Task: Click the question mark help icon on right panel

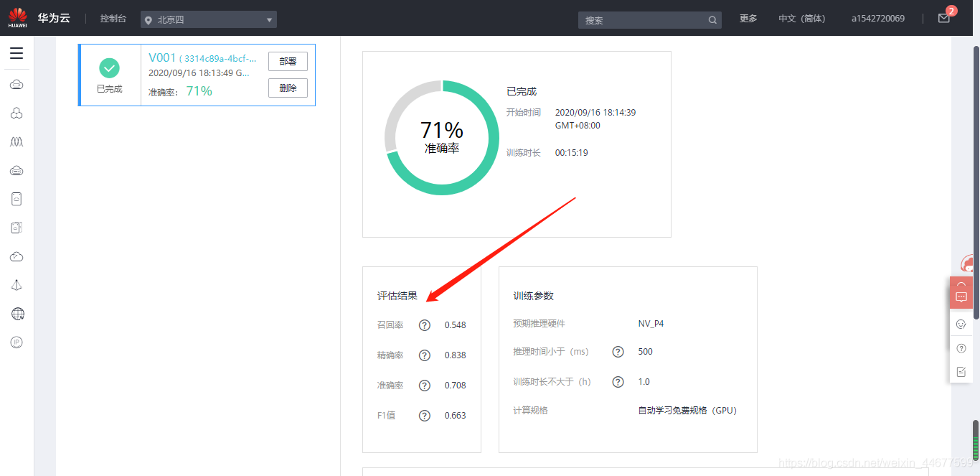Action: coord(961,348)
